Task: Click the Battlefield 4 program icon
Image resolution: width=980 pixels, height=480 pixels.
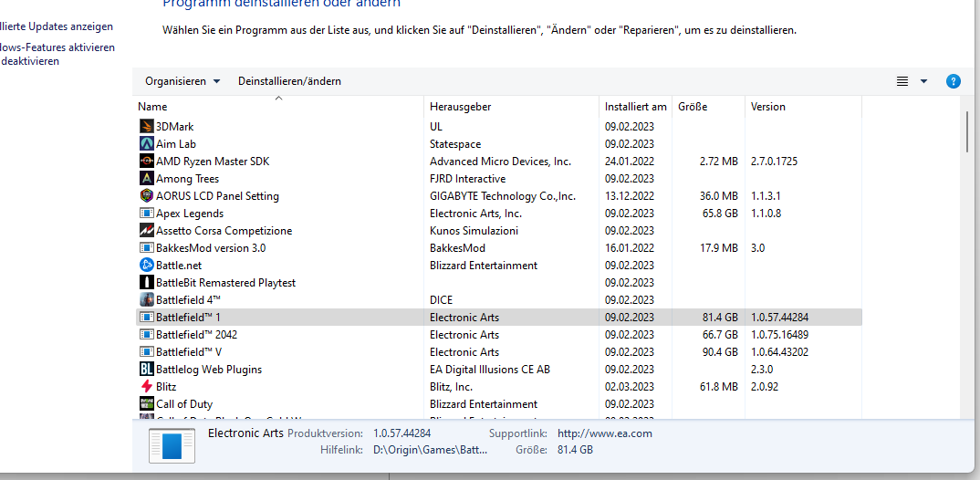Action: click(146, 300)
